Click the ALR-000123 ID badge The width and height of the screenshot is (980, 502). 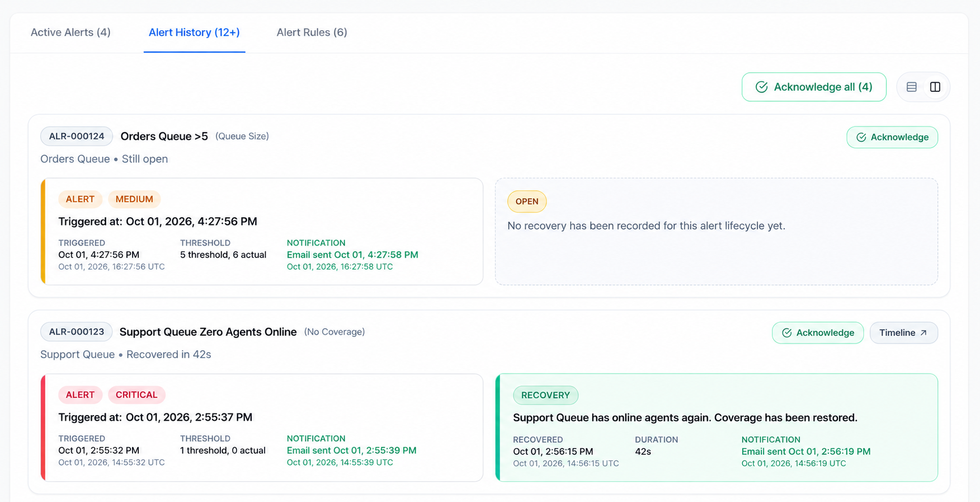coord(77,332)
